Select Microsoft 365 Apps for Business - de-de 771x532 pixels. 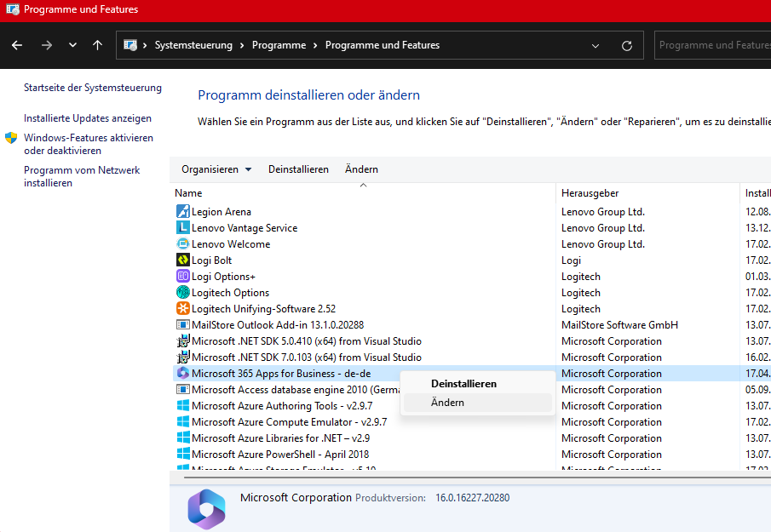tap(281, 374)
